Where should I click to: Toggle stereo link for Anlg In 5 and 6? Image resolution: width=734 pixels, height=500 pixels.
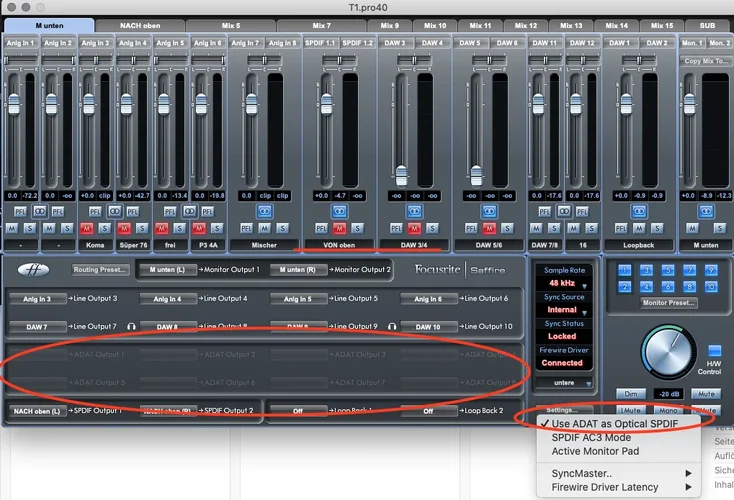click(x=190, y=212)
